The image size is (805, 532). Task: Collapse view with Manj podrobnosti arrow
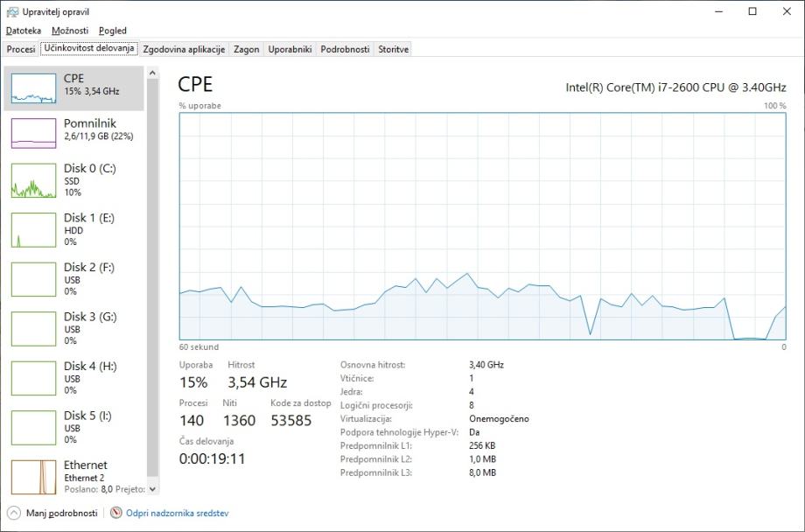click(14, 513)
